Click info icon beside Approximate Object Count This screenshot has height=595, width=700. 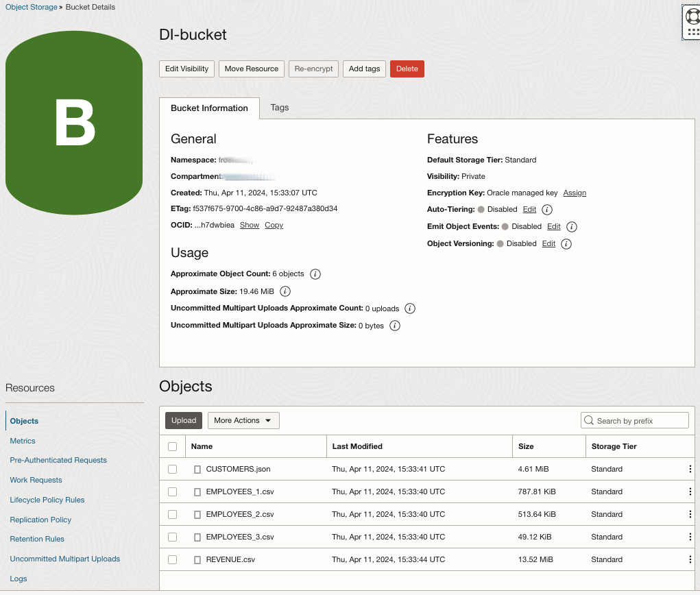coord(315,274)
